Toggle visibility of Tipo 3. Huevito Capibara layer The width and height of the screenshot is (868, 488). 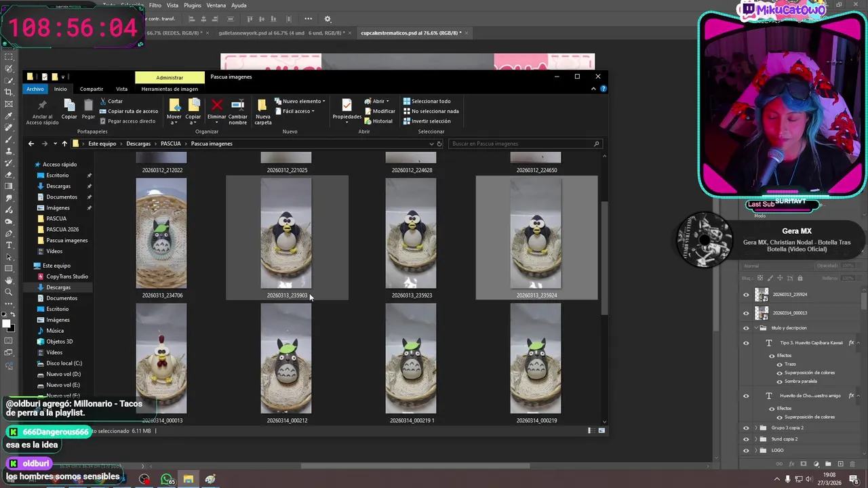pos(746,343)
